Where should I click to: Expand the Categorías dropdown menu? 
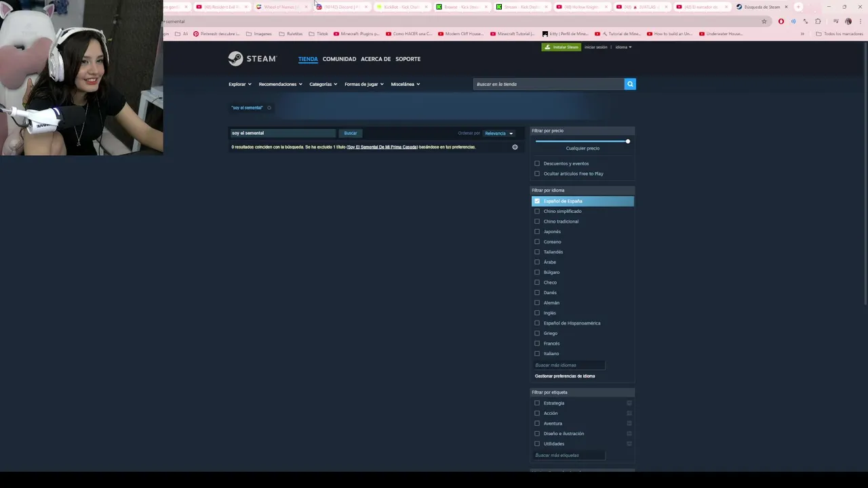tap(323, 84)
